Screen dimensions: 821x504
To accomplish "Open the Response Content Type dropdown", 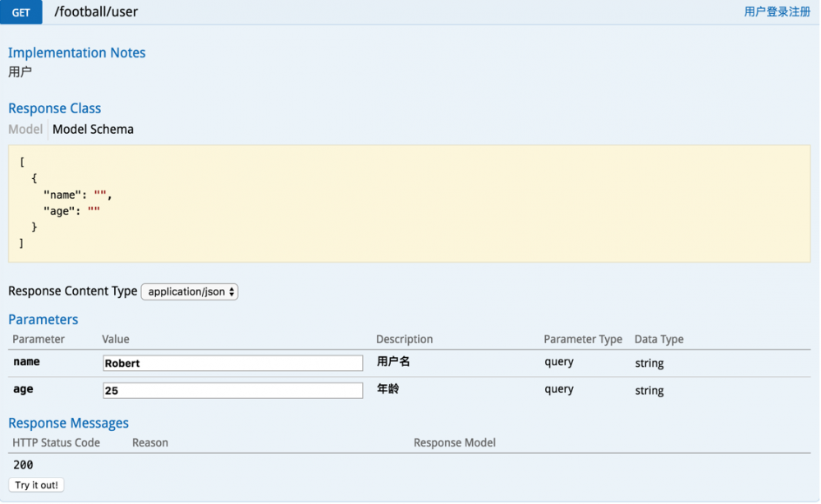I will pos(189,291).
